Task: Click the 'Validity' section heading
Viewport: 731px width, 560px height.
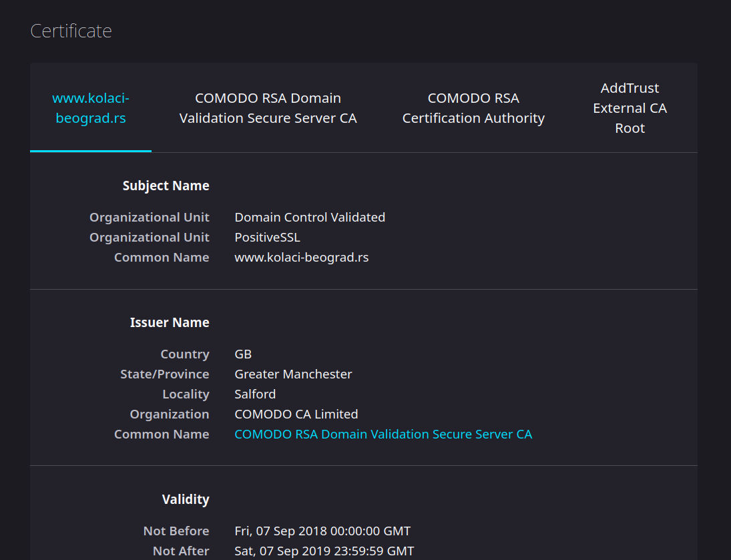Action: [x=186, y=499]
